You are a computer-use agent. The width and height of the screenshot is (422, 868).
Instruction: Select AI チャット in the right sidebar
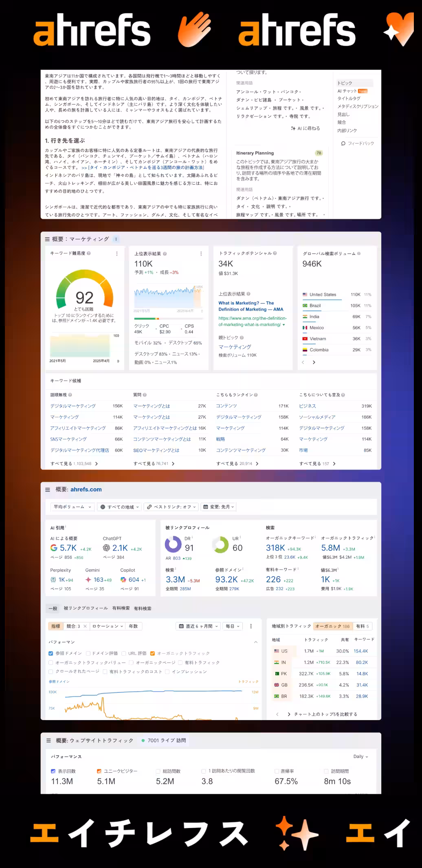click(x=347, y=91)
